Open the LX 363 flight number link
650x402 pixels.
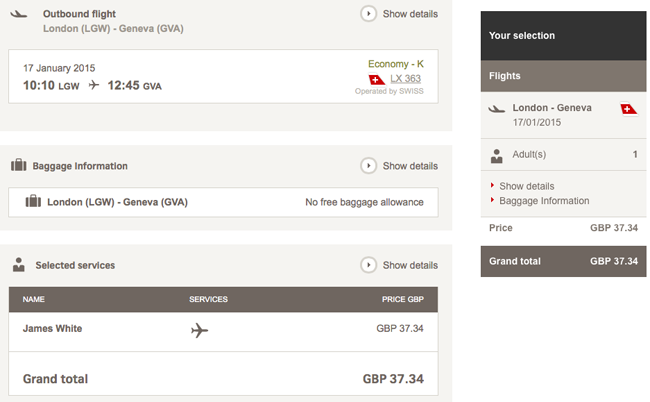point(405,78)
